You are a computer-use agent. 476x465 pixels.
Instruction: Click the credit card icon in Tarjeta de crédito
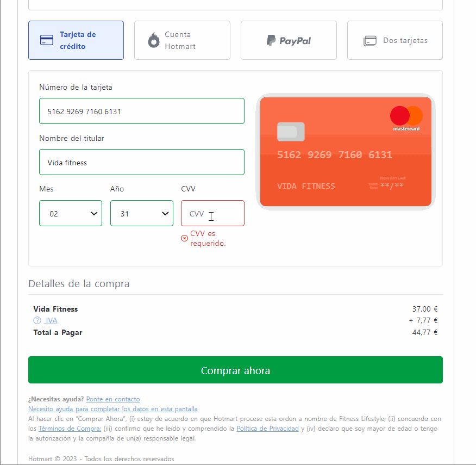click(x=47, y=40)
